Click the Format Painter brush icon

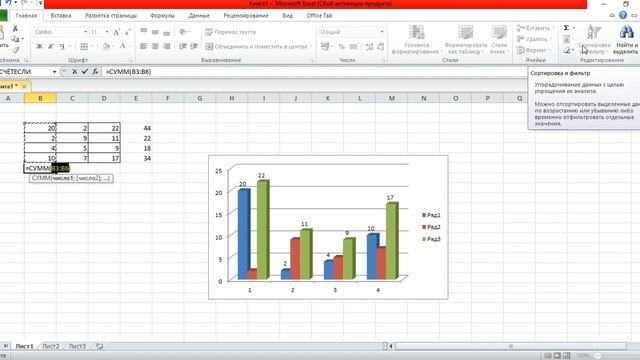[16, 50]
